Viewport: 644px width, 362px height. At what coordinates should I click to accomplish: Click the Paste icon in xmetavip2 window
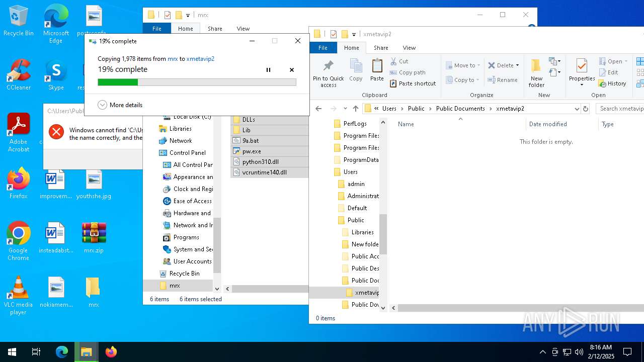tap(377, 70)
